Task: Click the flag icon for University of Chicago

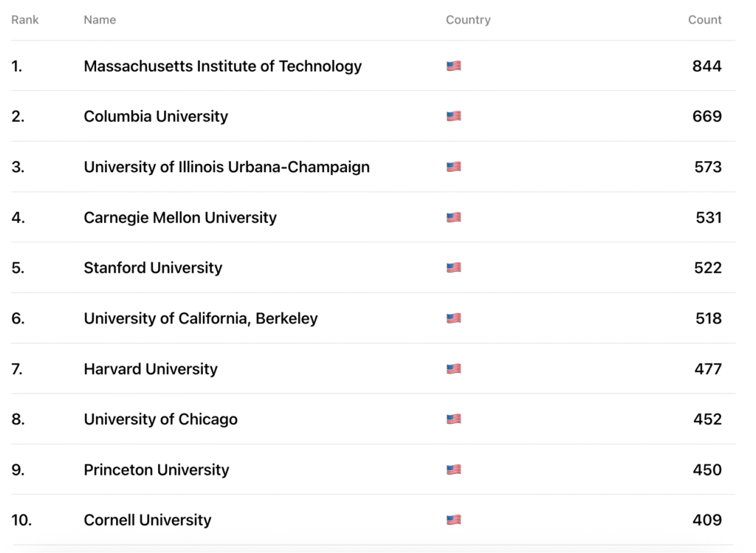Action: tap(453, 419)
